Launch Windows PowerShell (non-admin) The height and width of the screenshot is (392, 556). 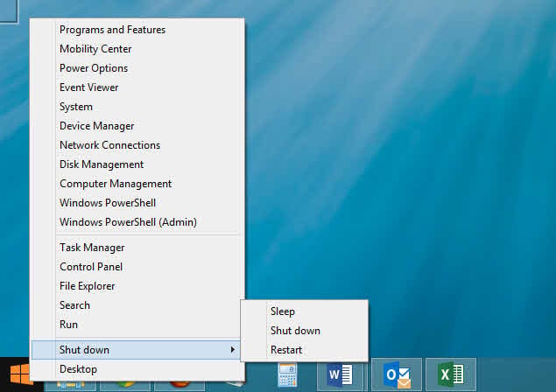click(137, 203)
